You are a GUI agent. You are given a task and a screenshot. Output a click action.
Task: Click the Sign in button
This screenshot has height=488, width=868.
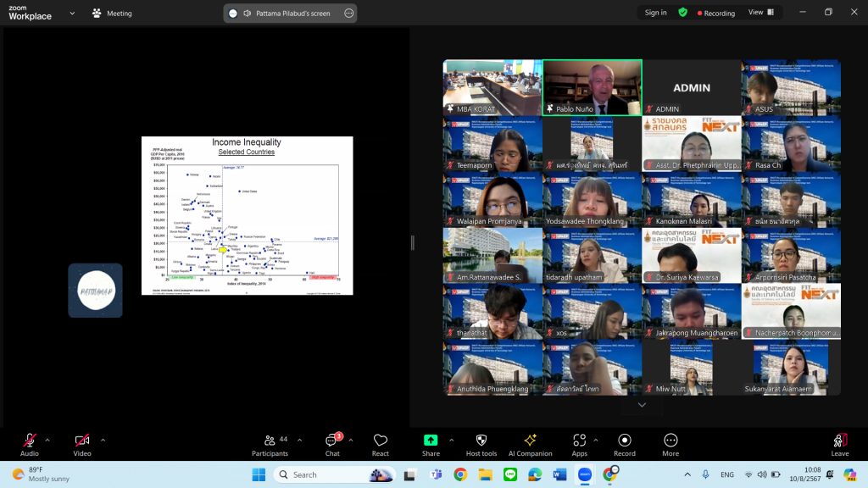[655, 13]
